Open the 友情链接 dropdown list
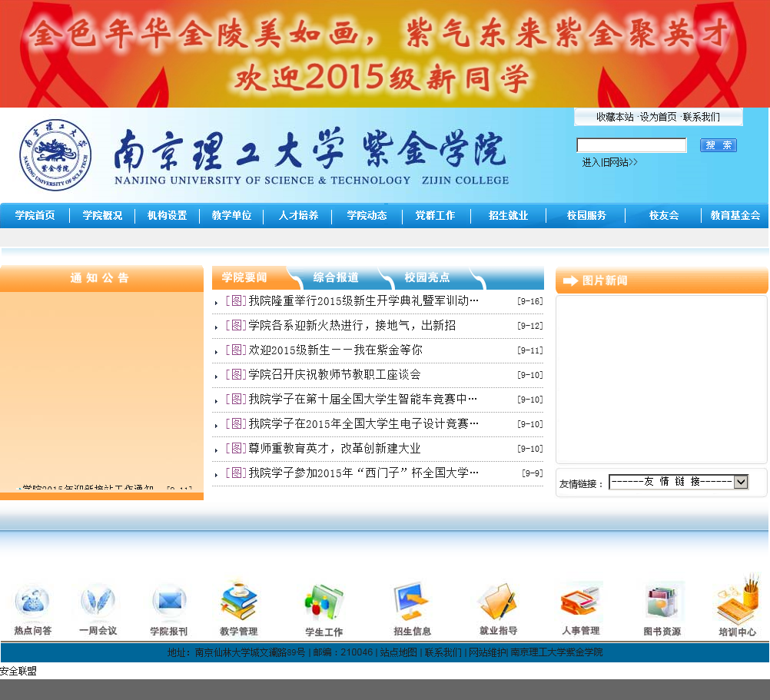Viewport: 770px width, 700px height. pos(679,483)
